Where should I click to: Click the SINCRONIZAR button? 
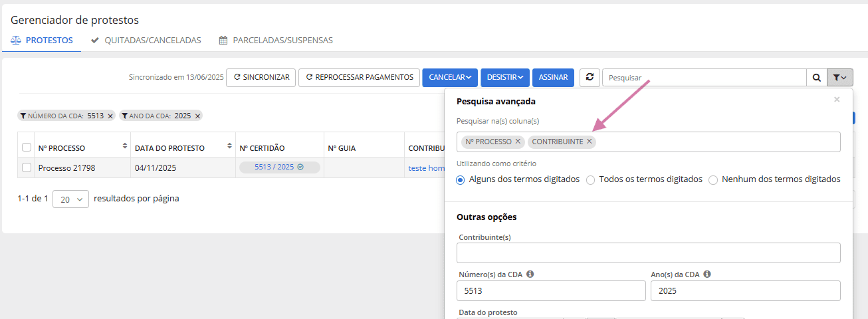tap(261, 77)
